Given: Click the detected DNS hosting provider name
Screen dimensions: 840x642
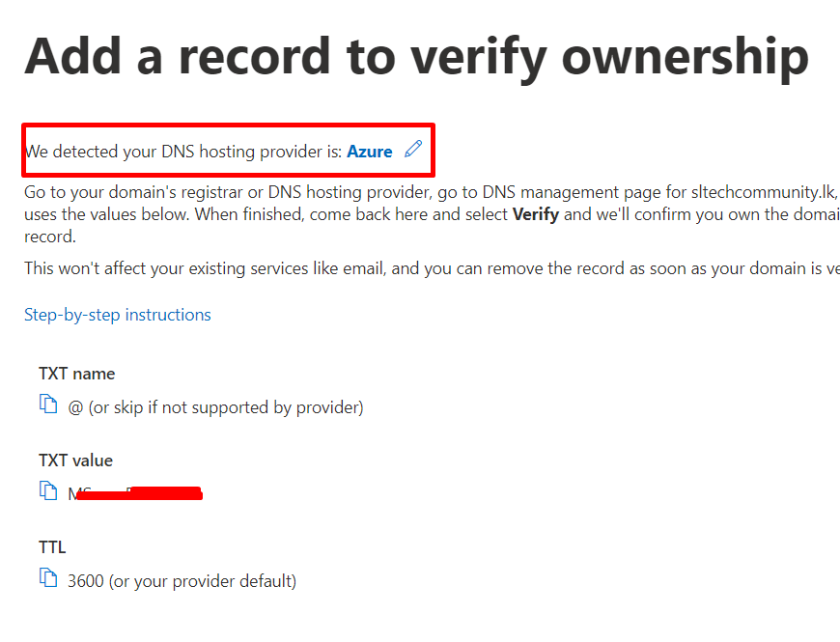Looking at the screenshot, I should 369,151.
